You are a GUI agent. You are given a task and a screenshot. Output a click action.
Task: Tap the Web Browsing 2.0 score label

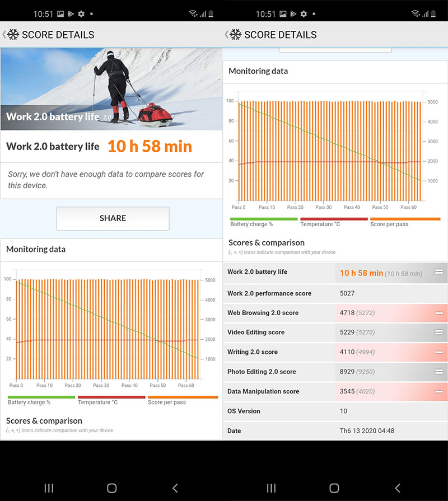click(x=263, y=313)
